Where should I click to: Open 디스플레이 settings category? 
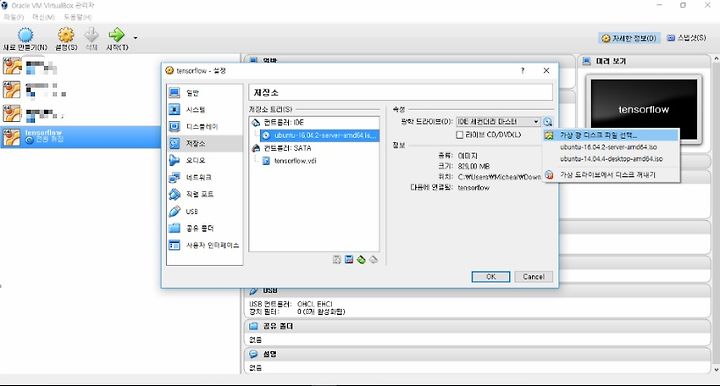(x=204, y=127)
